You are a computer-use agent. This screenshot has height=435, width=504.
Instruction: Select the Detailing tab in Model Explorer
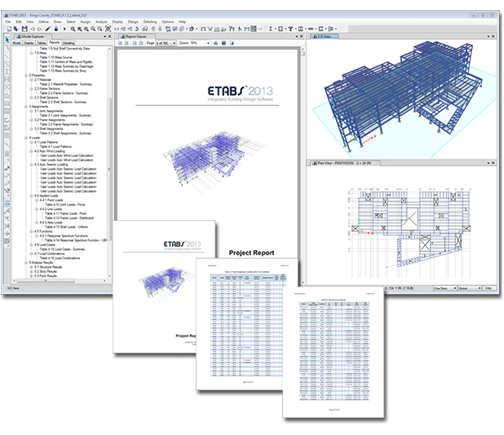(69, 43)
